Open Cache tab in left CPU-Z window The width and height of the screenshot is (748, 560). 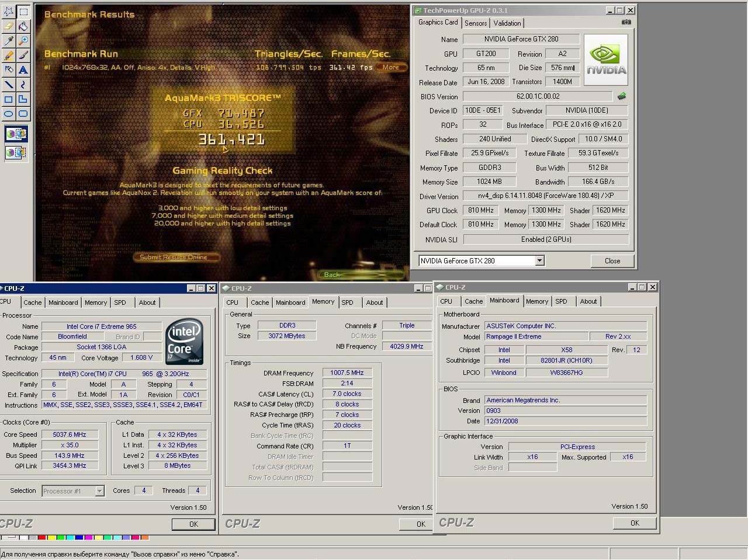tap(33, 302)
